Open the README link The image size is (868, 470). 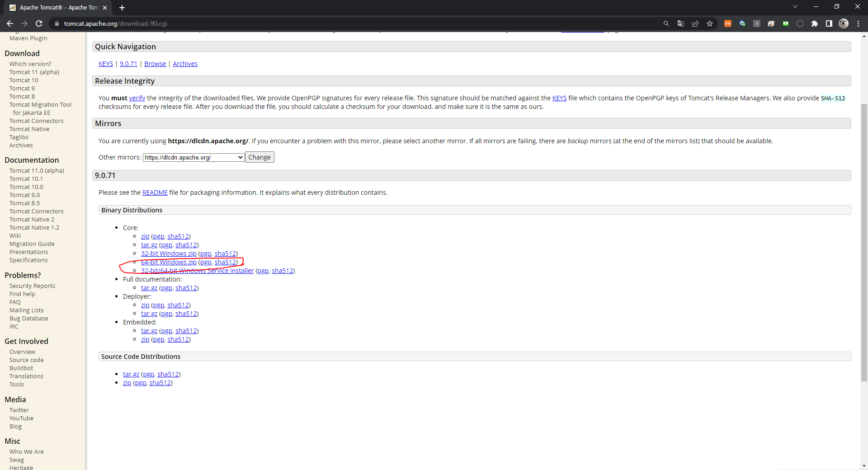coord(155,193)
